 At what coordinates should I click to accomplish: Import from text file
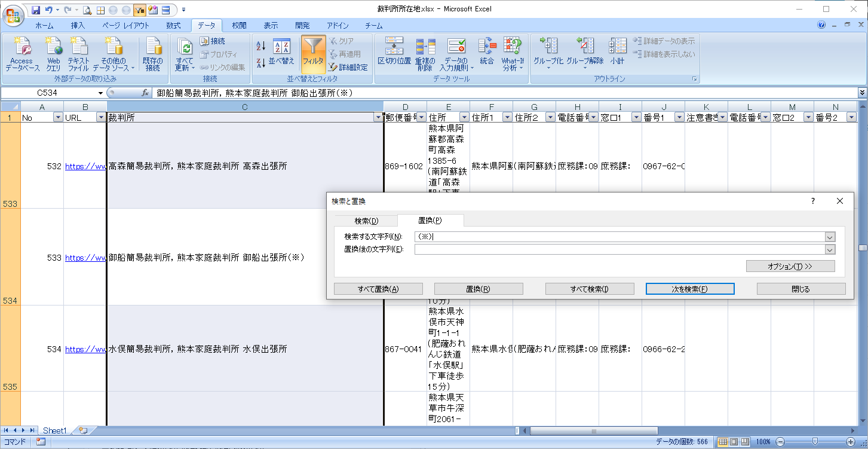click(78, 54)
